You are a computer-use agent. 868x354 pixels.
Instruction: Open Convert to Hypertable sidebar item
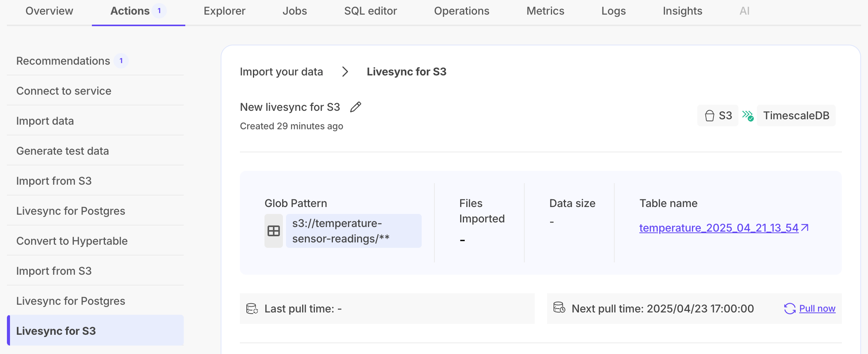pyautogui.click(x=72, y=241)
